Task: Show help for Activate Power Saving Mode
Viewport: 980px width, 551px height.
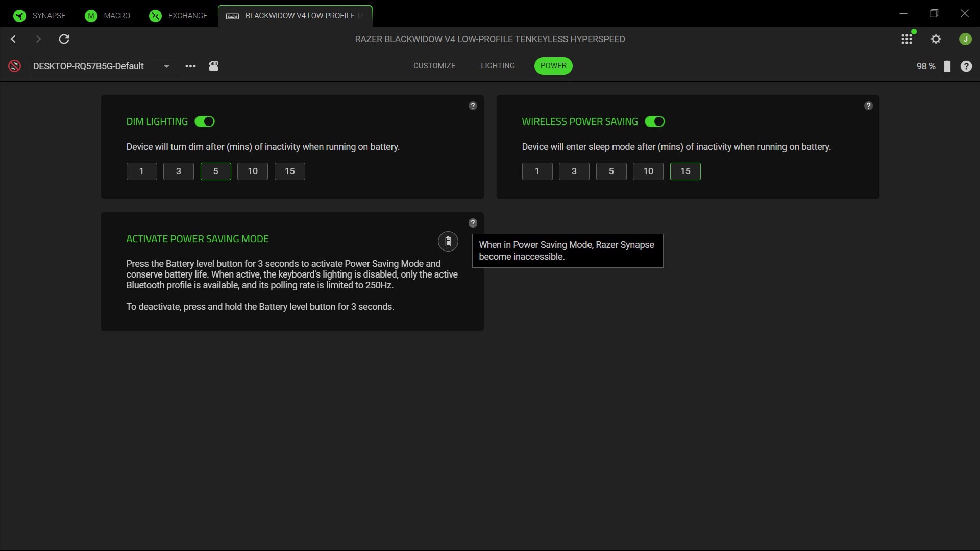Action: point(473,223)
